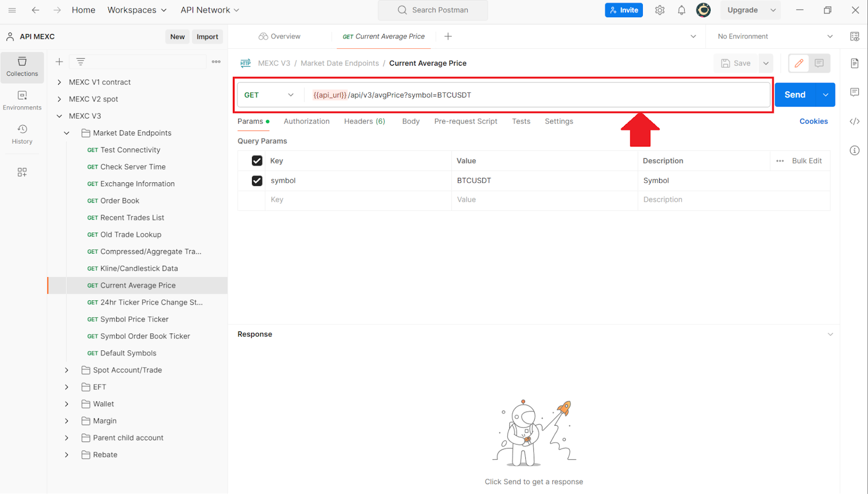
Task: Open the hamburger menu icon
Action: (12, 10)
